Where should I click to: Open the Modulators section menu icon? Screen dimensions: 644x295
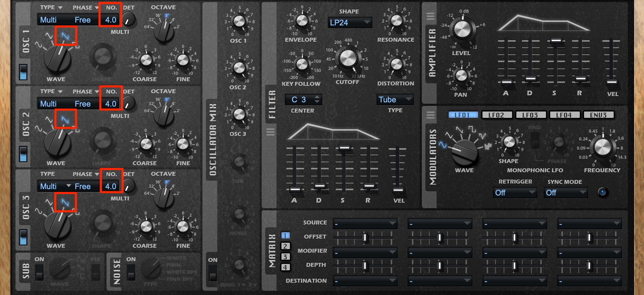point(430,115)
